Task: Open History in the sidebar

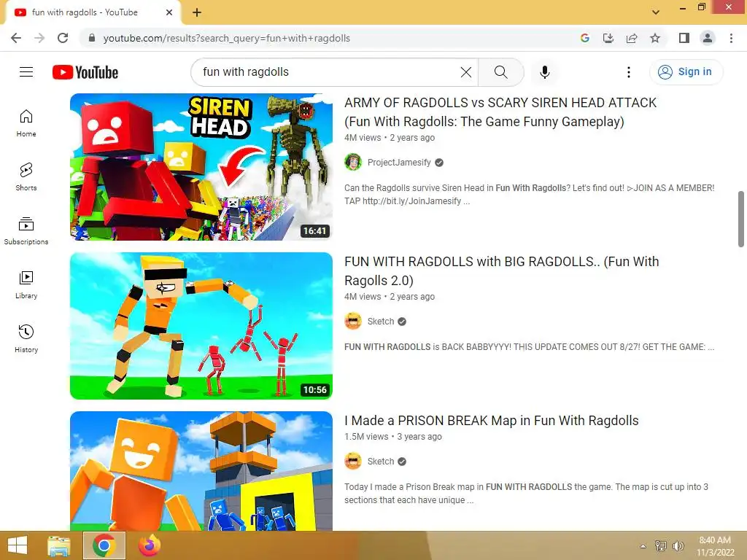Action: click(26, 338)
